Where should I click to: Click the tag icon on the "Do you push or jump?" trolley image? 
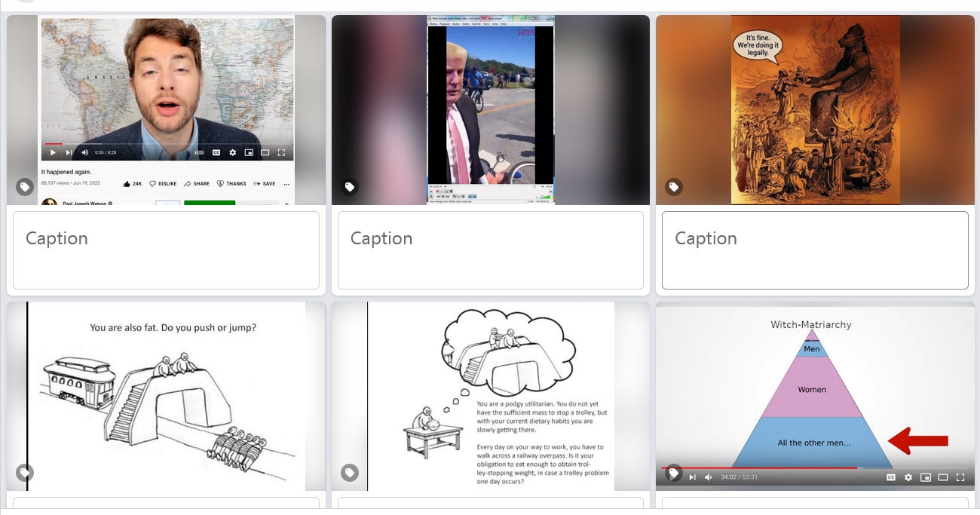pyautogui.click(x=25, y=473)
